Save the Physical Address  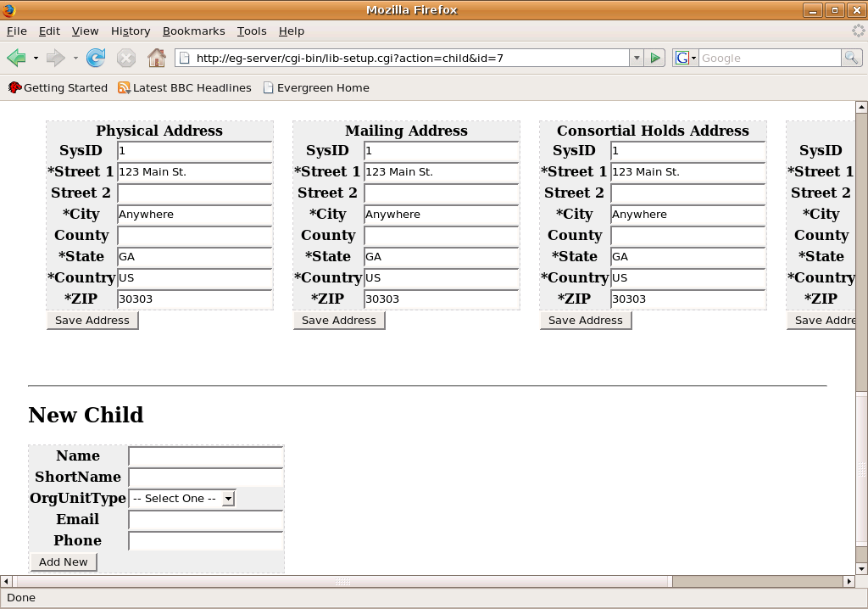point(92,320)
